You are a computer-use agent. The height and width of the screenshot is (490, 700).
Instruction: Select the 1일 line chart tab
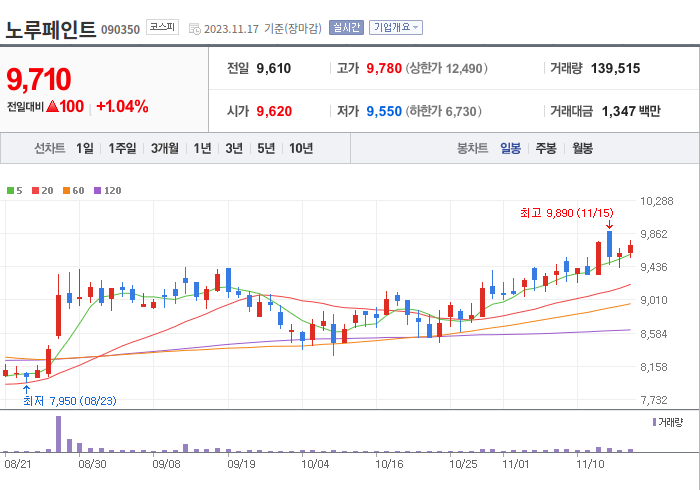(84, 148)
